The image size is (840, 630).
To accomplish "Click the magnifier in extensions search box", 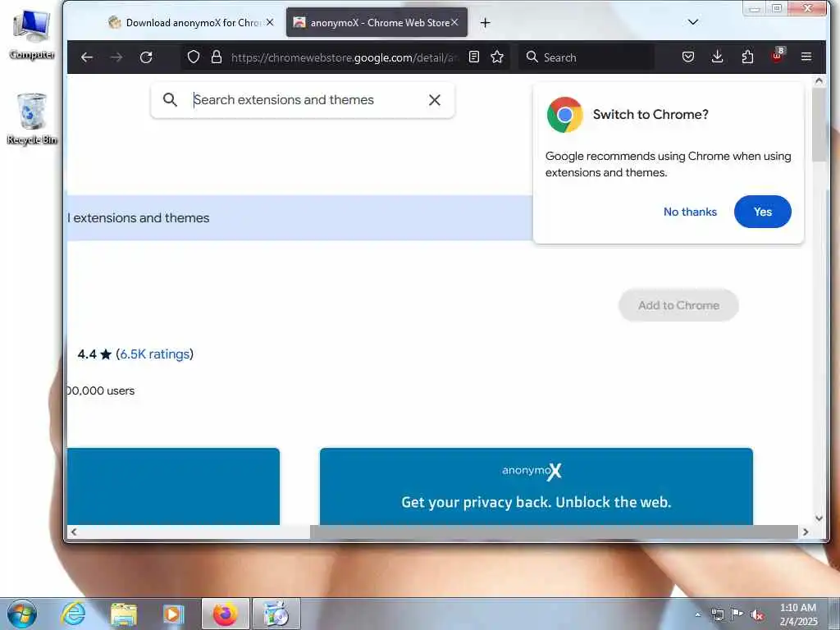I will (x=170, y=99).
